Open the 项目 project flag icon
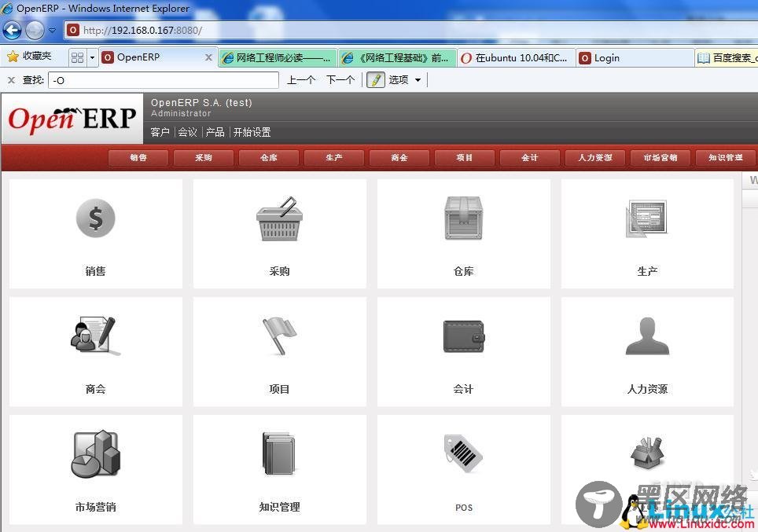This screenshot has height=532, width=758. (x=279, y=336)
